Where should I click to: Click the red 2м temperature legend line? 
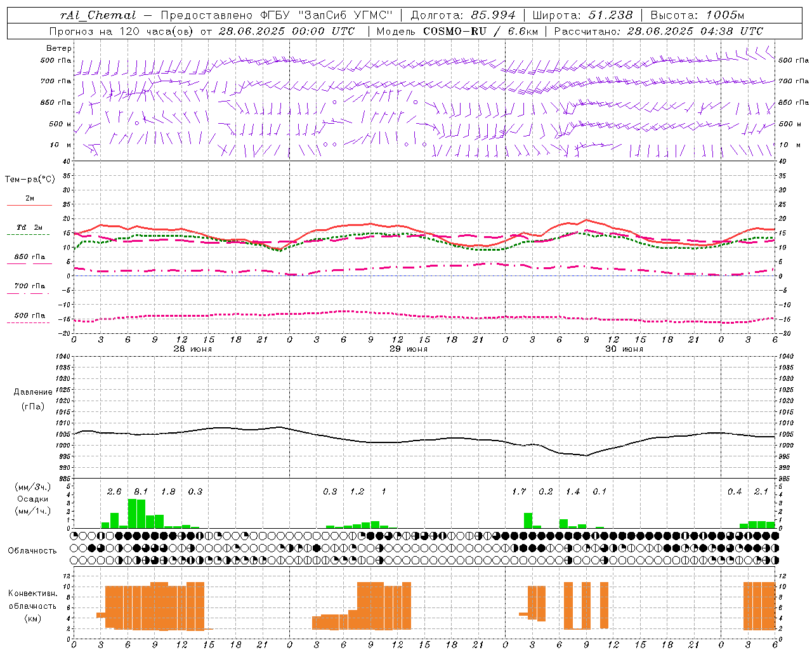coord(29,205)
